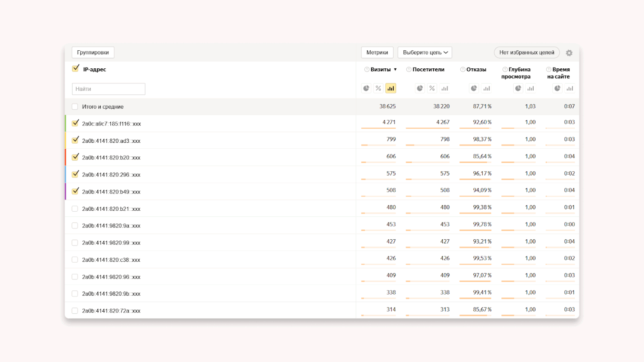Screen dimensions: 644x362
Task: Open help icon next to Время на сайте
Action: point(549,70)
